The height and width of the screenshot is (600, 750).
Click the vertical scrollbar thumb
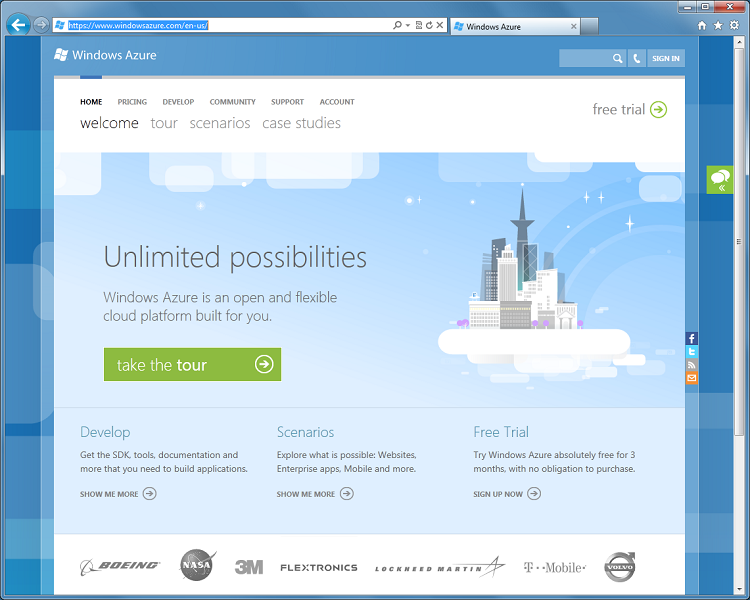[739, 242]
